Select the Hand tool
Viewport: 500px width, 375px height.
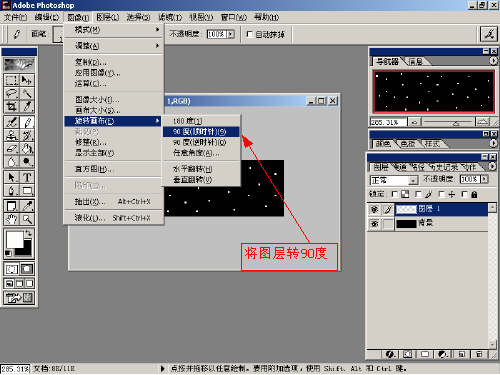click(x=11, y=219)
